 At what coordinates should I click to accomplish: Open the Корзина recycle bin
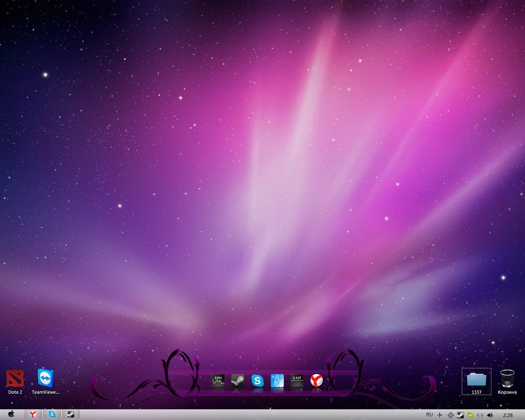coord(507,379)
